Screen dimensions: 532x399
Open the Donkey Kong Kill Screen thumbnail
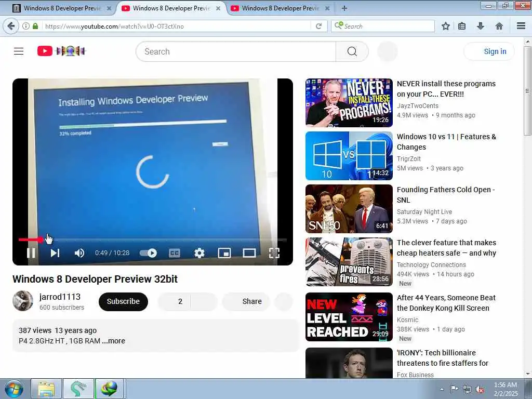349,317
